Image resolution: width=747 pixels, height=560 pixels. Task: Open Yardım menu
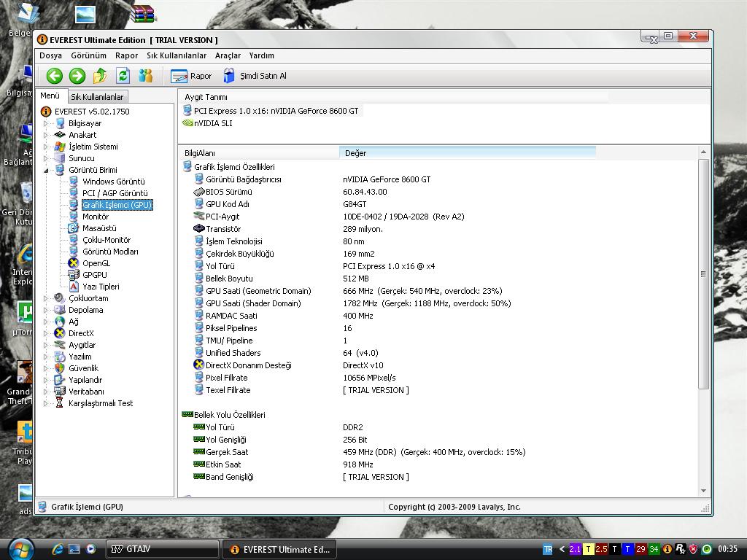point(262,55)
